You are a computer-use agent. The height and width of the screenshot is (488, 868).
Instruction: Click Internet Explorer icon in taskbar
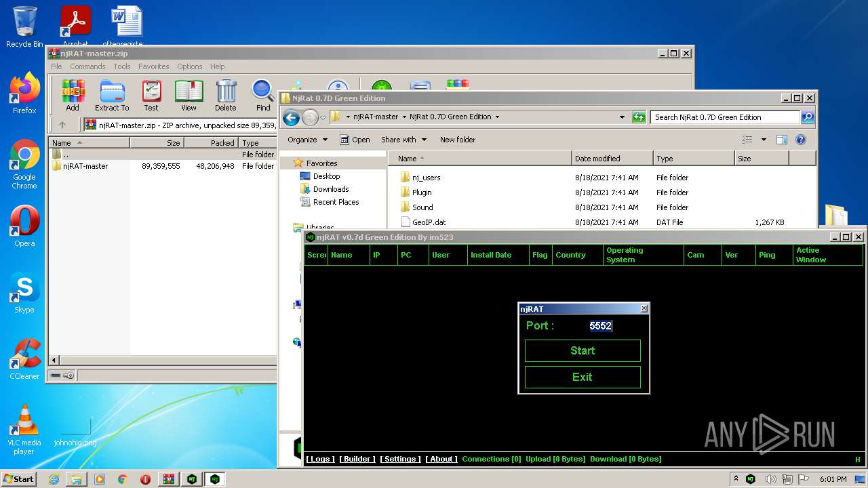tap(54, 479)
